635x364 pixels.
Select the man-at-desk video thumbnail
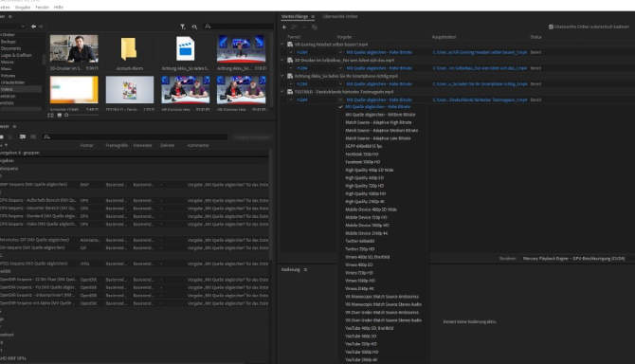(74, 48)
